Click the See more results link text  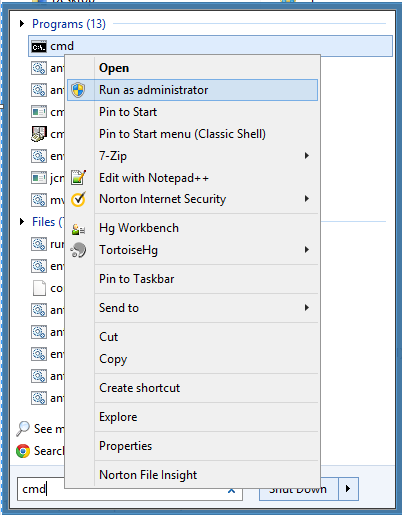(49, 429)
